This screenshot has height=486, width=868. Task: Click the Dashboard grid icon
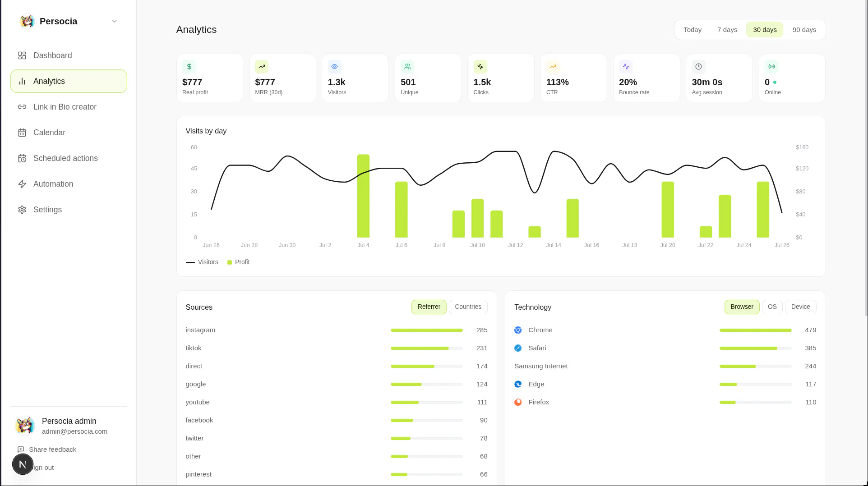(22, 55)
